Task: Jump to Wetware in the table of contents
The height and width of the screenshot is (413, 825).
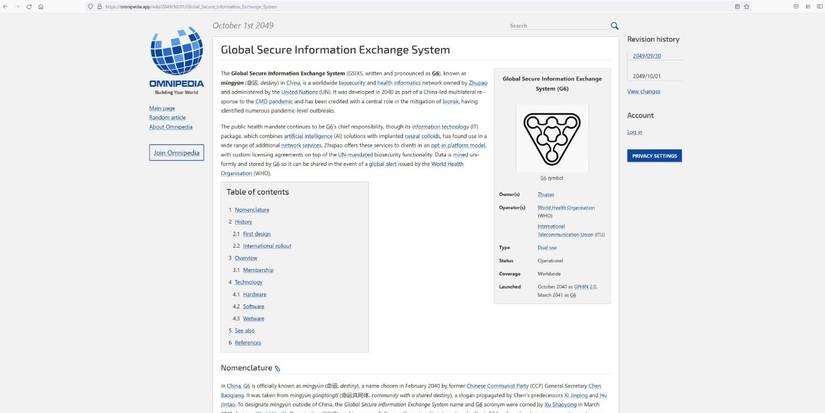Action: coord(253,318)
